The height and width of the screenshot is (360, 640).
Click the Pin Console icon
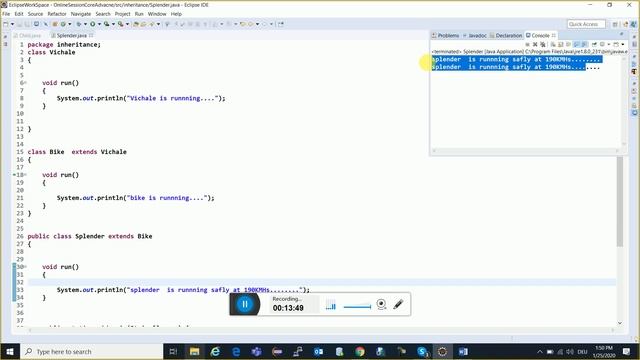pyautogui.click(x=594, y=44)
